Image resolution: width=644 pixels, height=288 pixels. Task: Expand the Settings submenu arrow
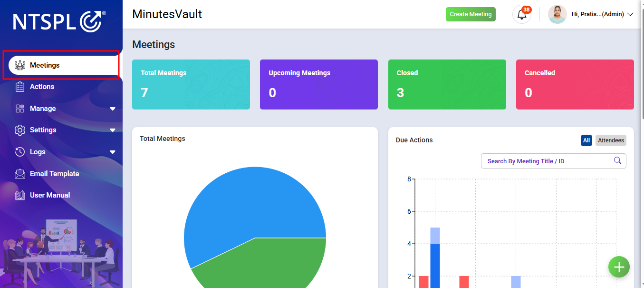pyautogui.click(x=113, y=130)
